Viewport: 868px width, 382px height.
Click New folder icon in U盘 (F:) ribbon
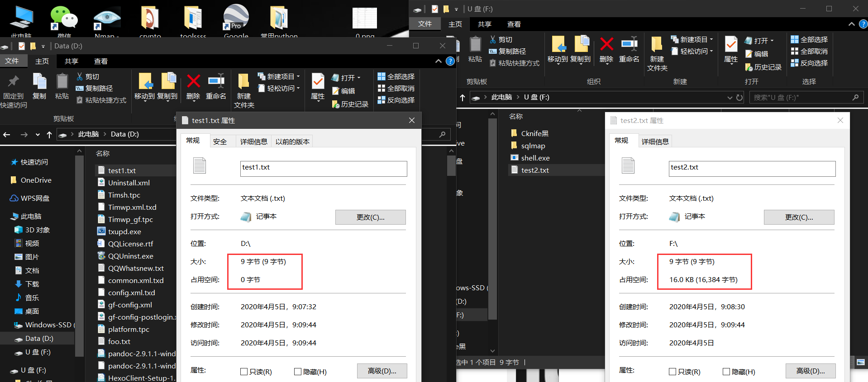(657, 44)
